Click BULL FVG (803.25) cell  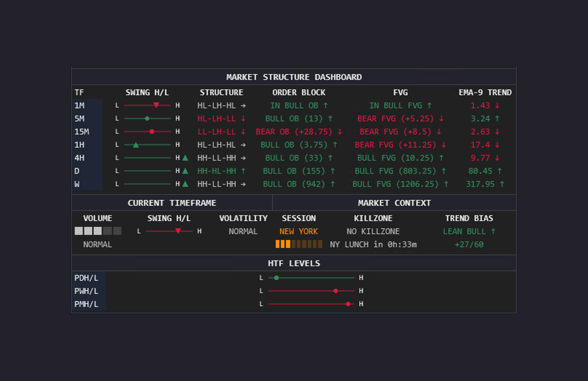tap(400, 171)
